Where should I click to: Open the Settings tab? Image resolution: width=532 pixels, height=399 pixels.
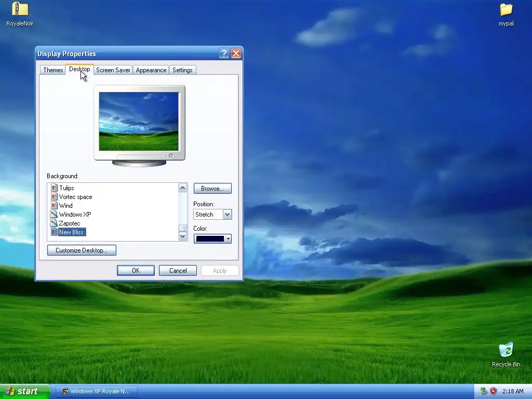[x=182, y=70]
